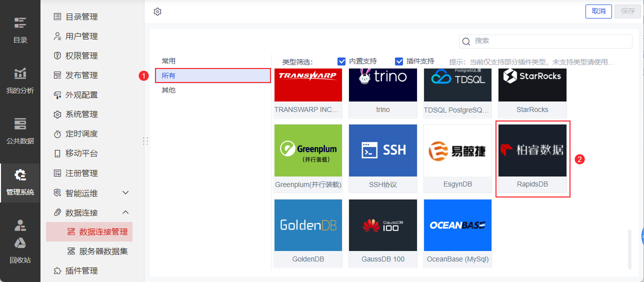Select the RapidsDB connection card

pos(532,158)
